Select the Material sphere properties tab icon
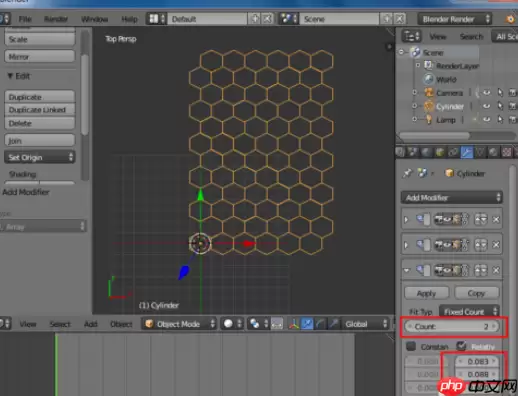The width and height of the screenshot is (518, 396). (x=493, y=152)
